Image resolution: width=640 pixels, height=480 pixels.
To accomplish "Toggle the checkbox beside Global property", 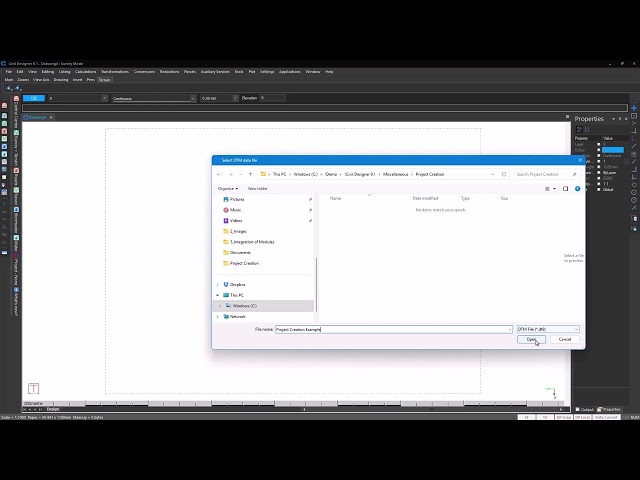I will pos(599,189).
